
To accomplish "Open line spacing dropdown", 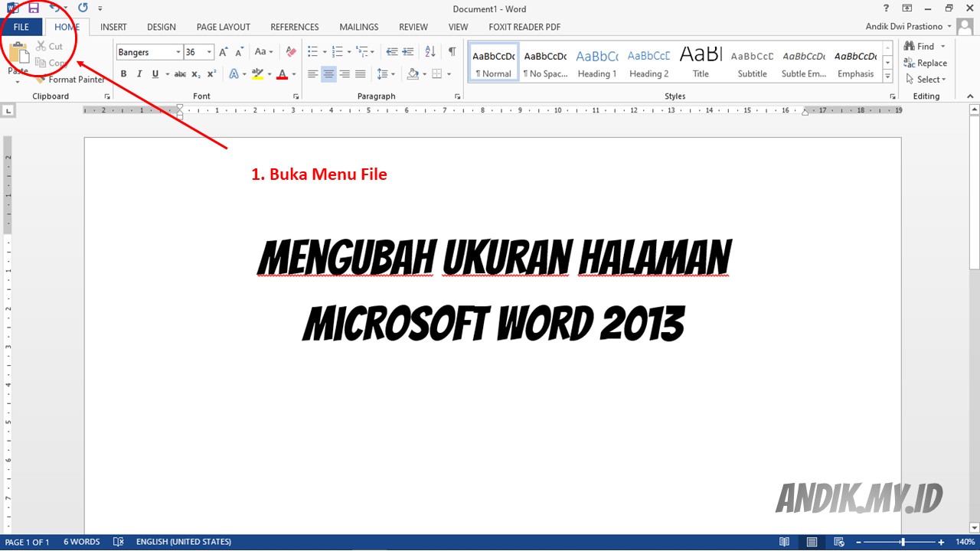I will point(386,74).
